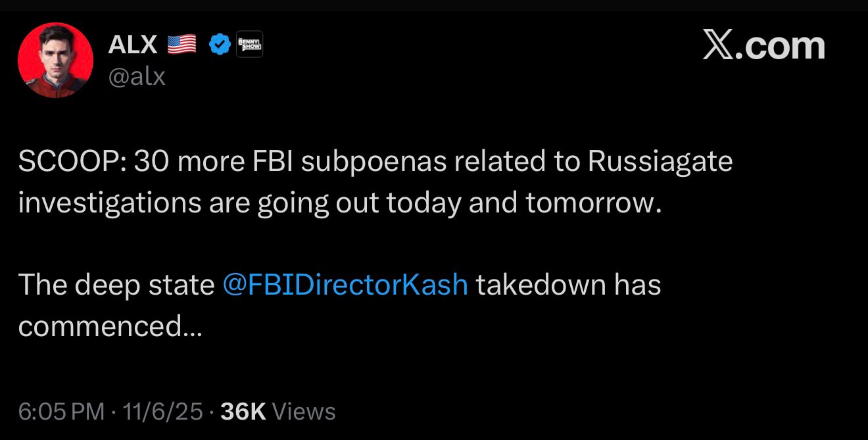Open the Benny Show affiliation badge
The width and height of the screenshot is (868, 440).
pyautogui.click(x=249, y=44)
